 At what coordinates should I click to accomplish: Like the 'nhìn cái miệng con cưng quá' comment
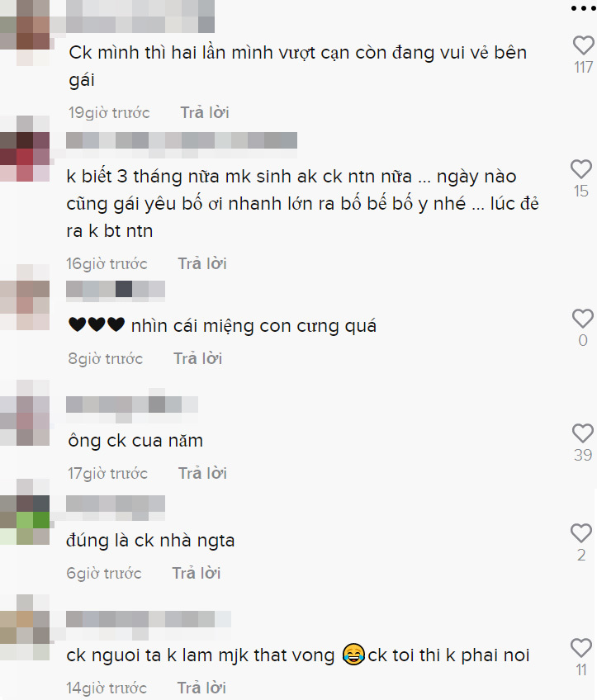583,319
